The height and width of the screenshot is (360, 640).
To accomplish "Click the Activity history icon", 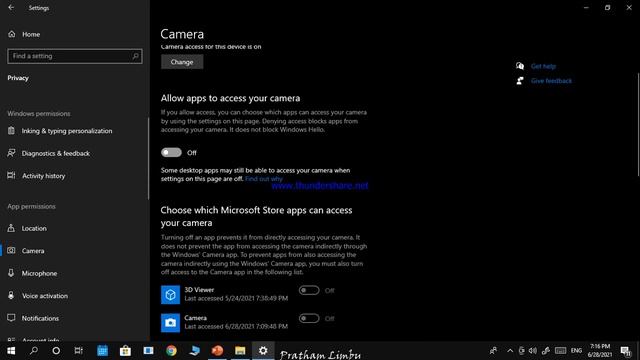I will click(x=11, y=176).
